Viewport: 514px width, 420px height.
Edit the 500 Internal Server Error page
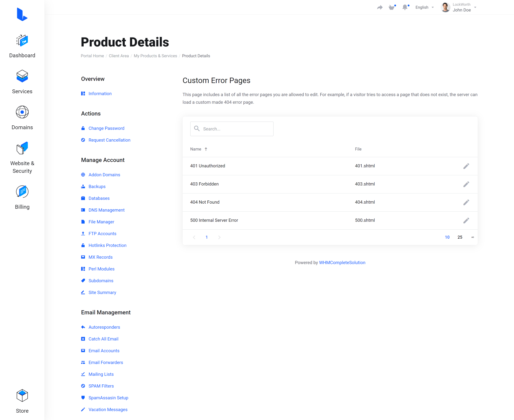point(466,220)
